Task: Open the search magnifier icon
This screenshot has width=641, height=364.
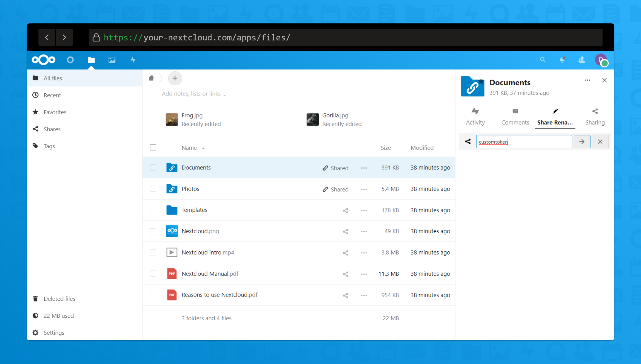Action: click(543, 60)
